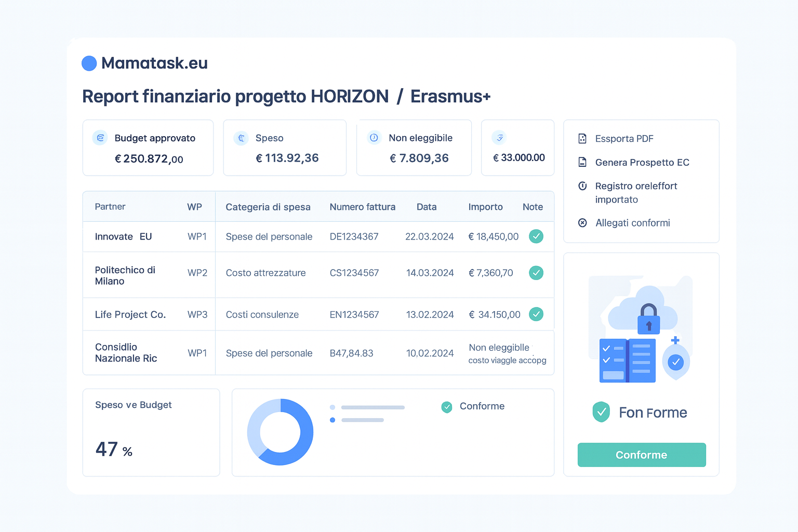This screenshot has width=798, height=532.
Task: Click the Speso card icon
Action: point(241,138)
